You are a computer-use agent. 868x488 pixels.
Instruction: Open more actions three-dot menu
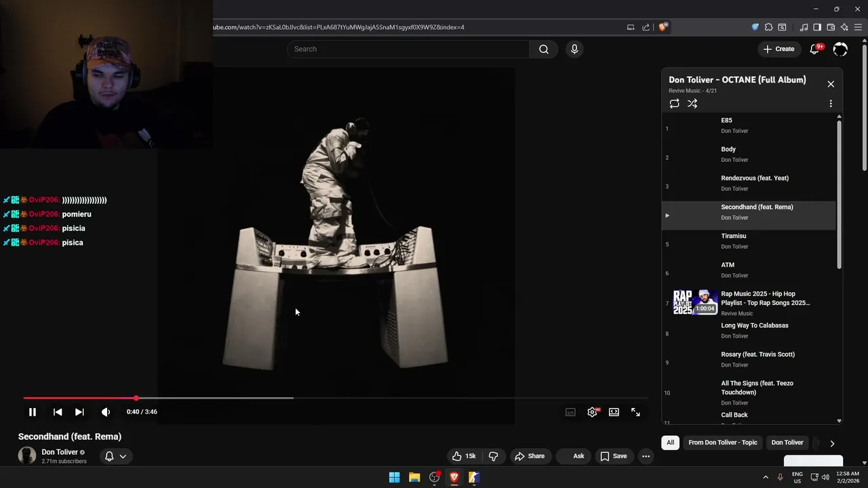click(646, 456)
